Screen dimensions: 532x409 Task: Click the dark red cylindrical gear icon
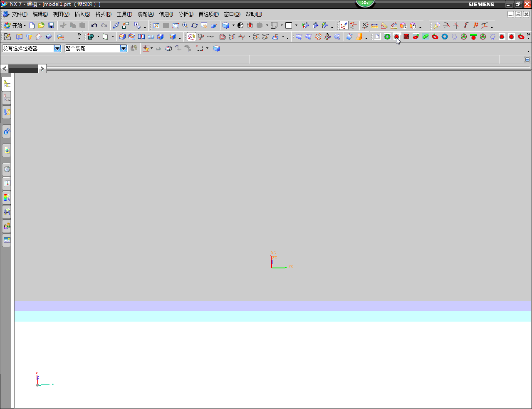click(x=406, y=37)
